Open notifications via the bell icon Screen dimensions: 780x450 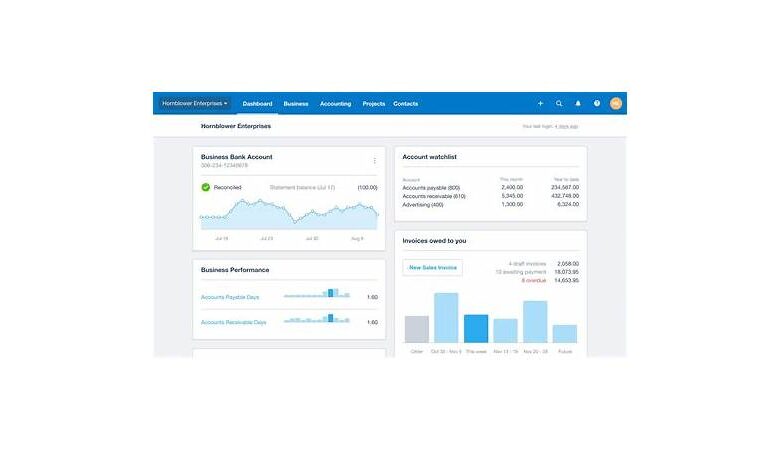[x=578, y=103]
